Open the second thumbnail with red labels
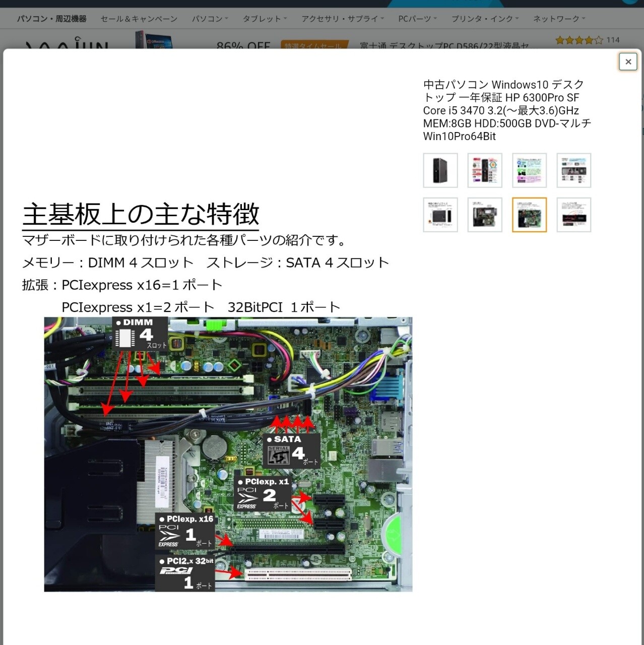644x645 pixels. (x=485, y=170)
